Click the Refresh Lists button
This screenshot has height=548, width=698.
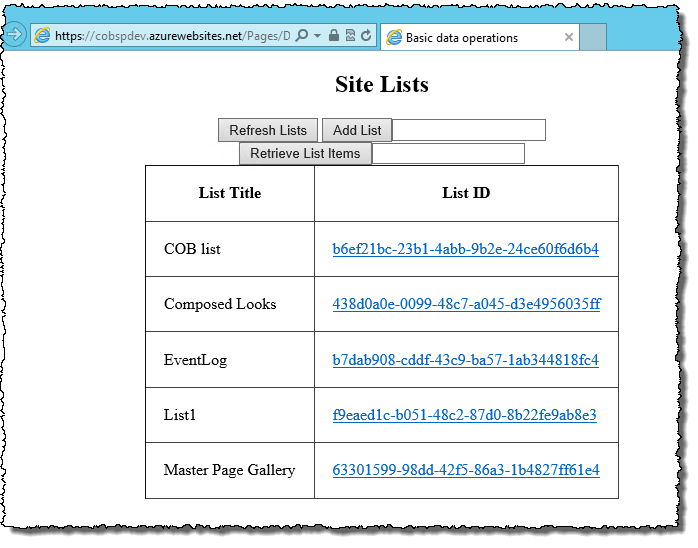[268, 130]
